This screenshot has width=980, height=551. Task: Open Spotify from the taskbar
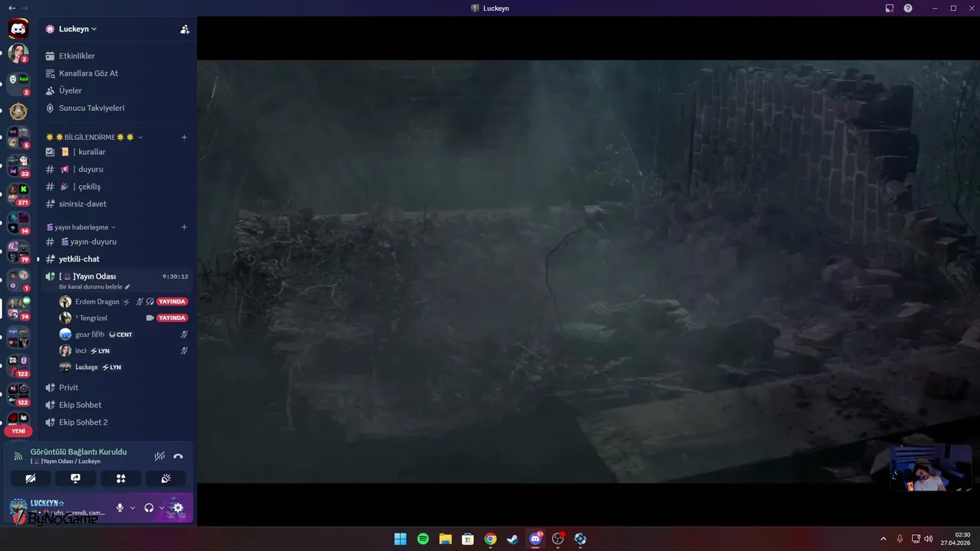pyautogui.click(x=423, y=539)
